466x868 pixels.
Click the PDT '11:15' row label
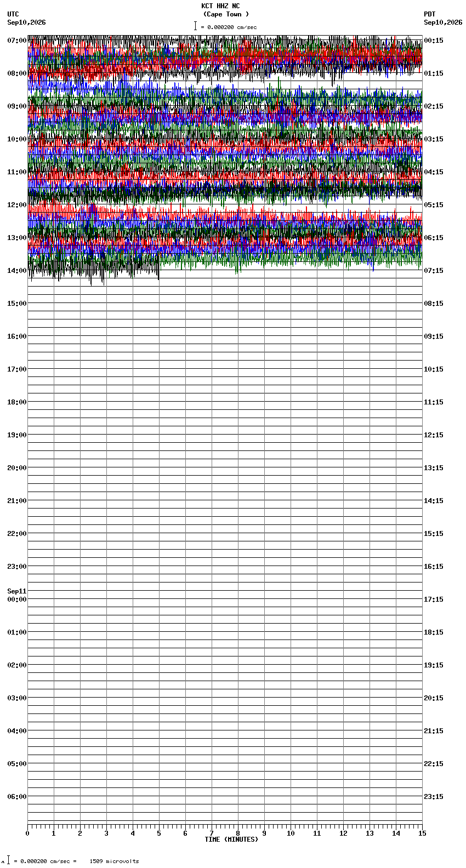click(434, 402)
